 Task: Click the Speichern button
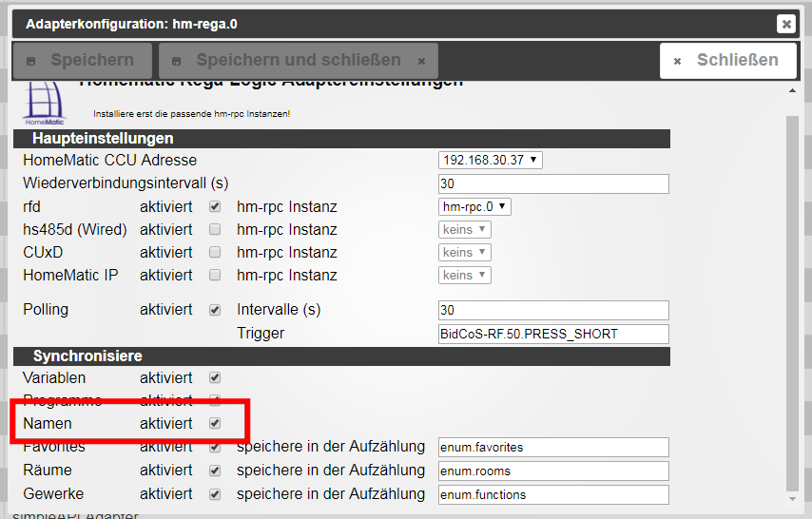[83, 60]
